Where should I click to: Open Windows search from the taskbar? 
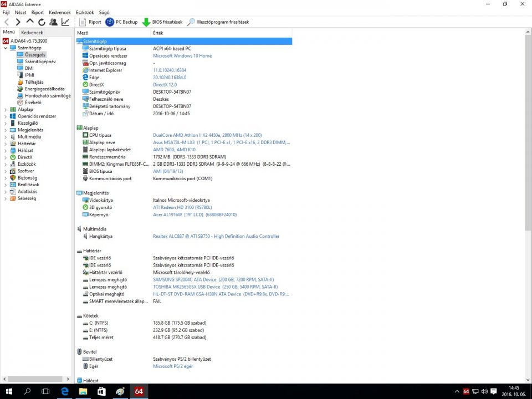pos(28,392)
